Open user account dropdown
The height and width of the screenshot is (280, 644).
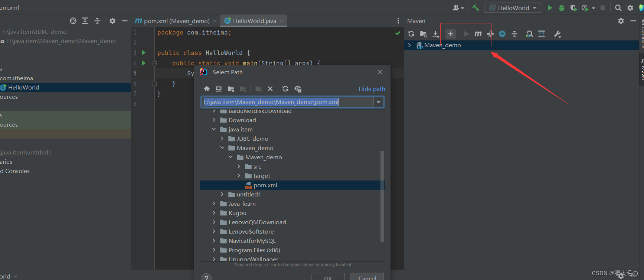(458, 8)
